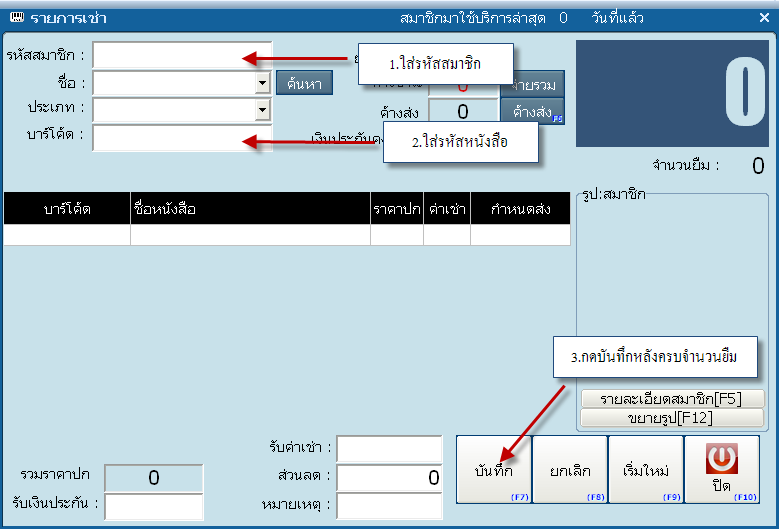Click into the บาร์โค้ด barcode field
779x529 pixels.
[x=181, y=137]
